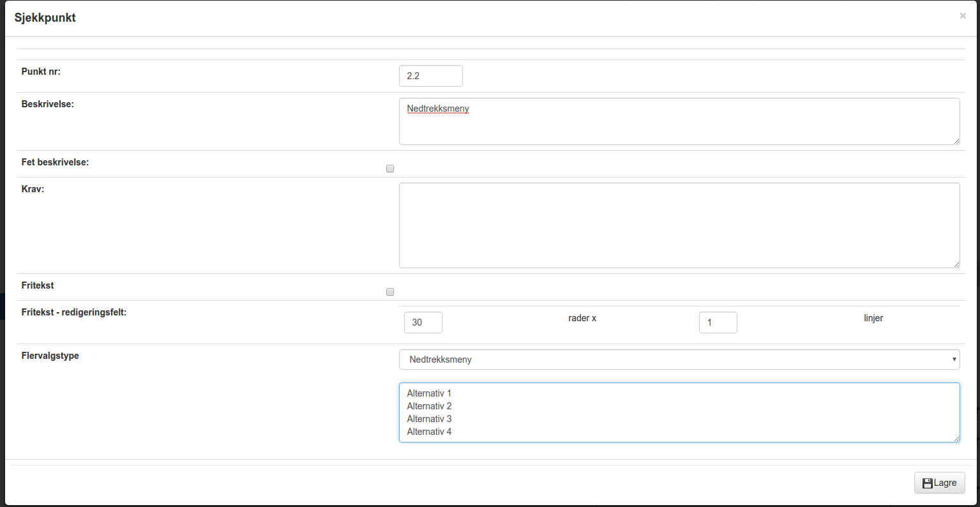Click the Flervalgstype label
The image size is (980, 507).
coord(50,356)
